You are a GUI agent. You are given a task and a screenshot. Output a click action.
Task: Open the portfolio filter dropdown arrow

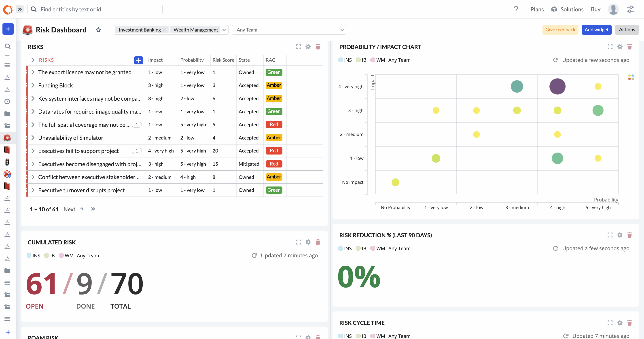pyautogui.click(x=224, y=30)
